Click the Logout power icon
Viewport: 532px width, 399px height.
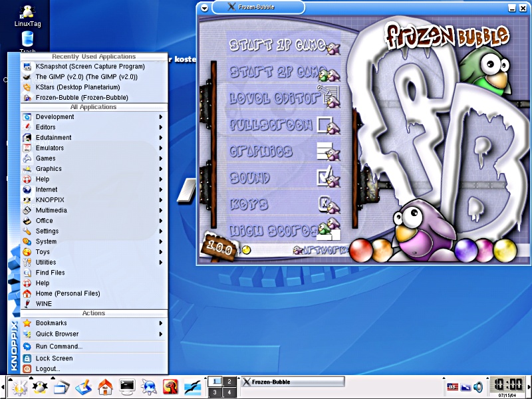[27, 369]
